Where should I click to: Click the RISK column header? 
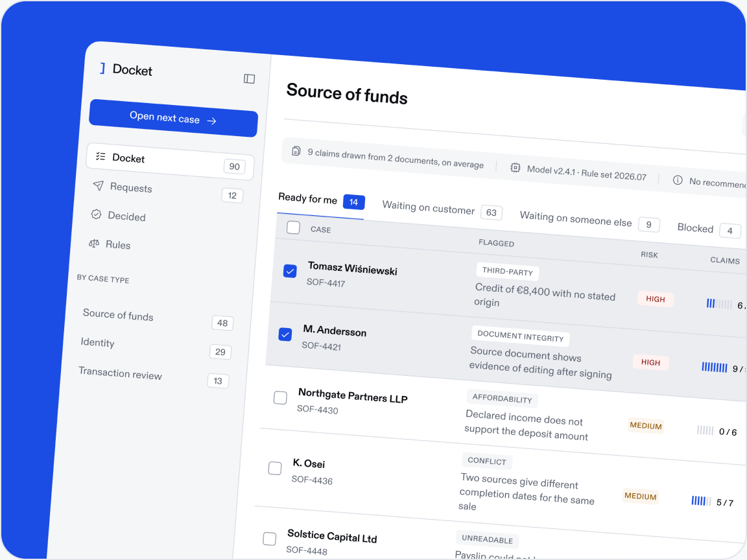649,255
